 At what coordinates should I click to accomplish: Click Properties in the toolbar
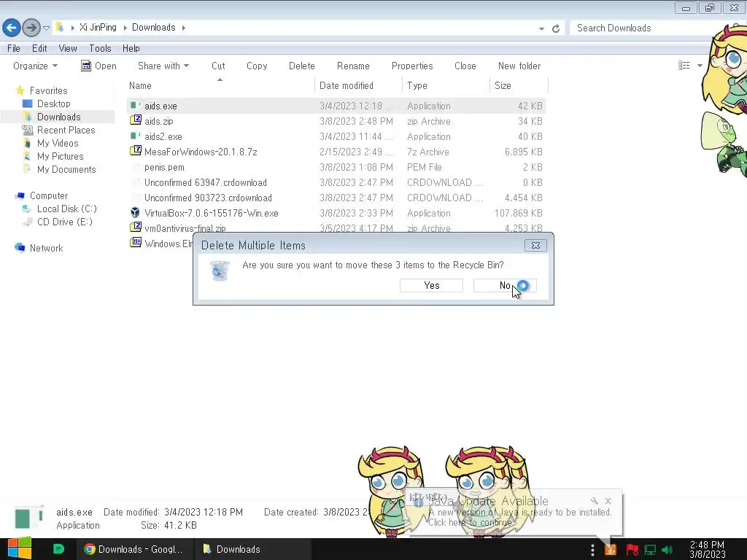click(x=412, y=66)
